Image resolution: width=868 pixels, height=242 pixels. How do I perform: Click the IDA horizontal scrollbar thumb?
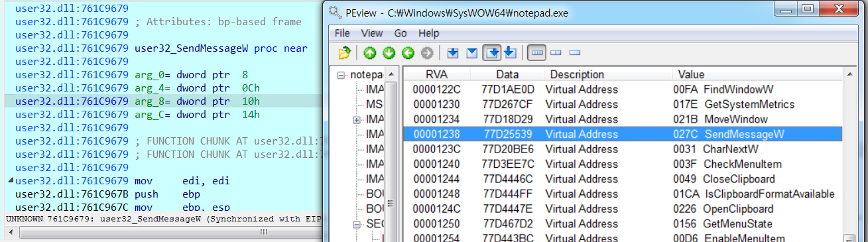coord(263,232)
